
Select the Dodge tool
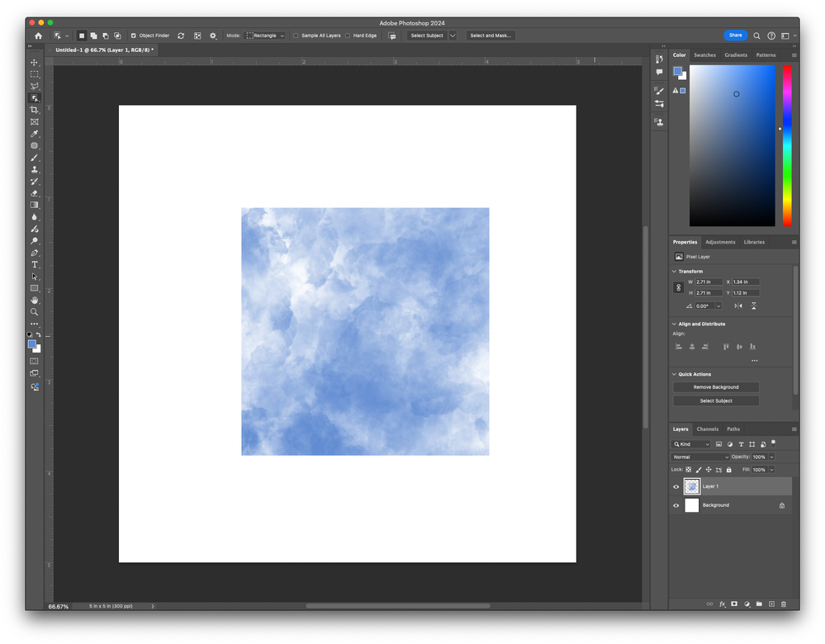34,241
